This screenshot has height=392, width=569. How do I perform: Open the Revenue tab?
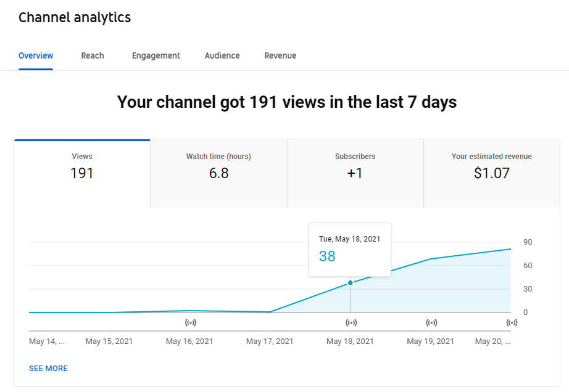(x=280, y=55)
